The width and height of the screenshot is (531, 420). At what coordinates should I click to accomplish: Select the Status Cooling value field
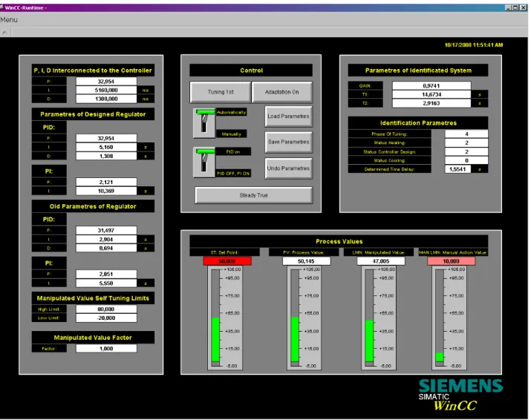(466, 160)
